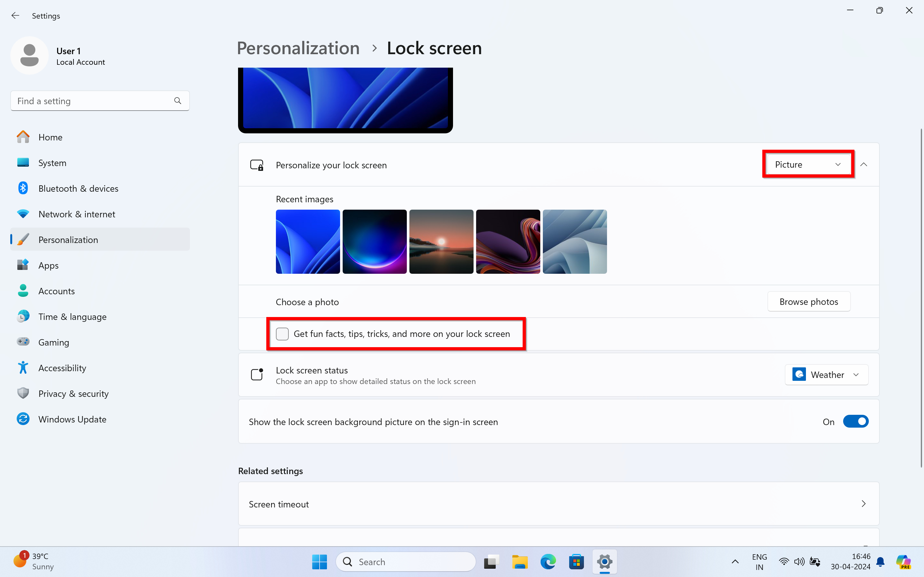Turn off background picture on sign-in screen

point(856,422)
